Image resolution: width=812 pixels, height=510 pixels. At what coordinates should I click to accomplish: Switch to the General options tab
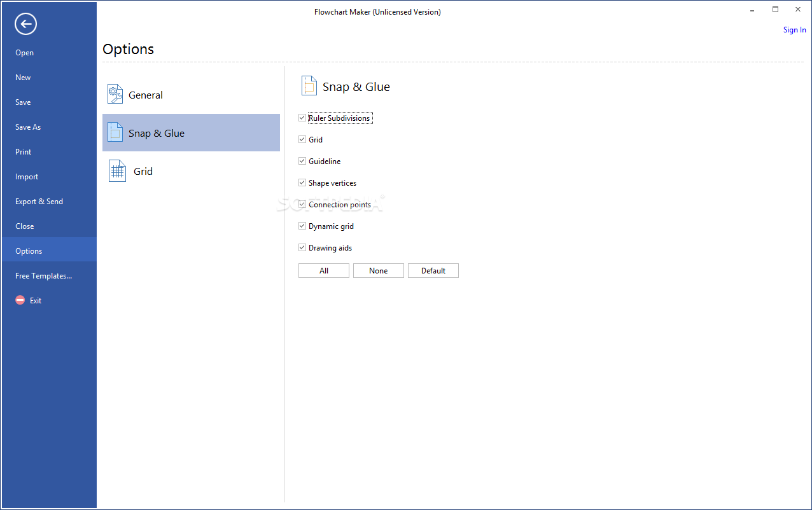(x=191, y=95)
